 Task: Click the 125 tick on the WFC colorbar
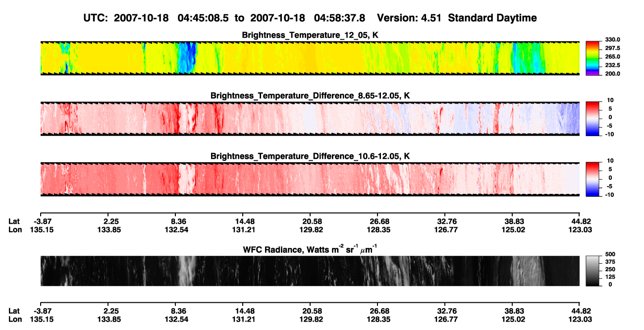tap(609, 277)
